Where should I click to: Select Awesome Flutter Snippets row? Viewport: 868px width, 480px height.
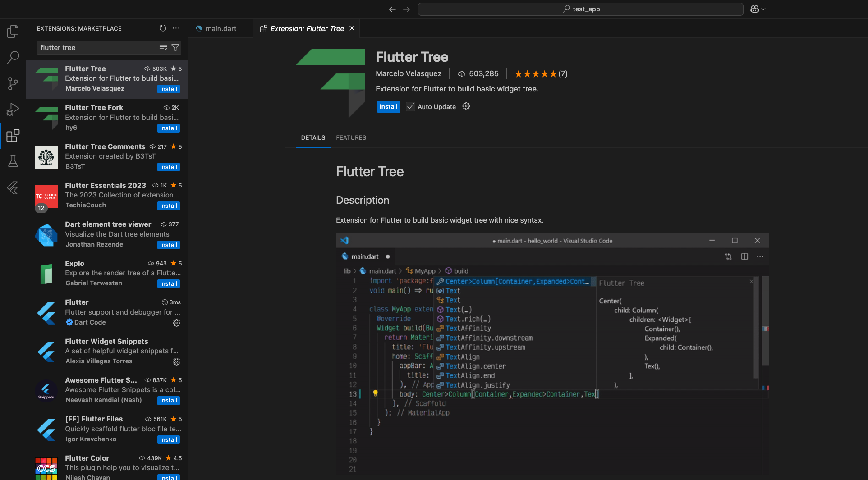point(107,390)
